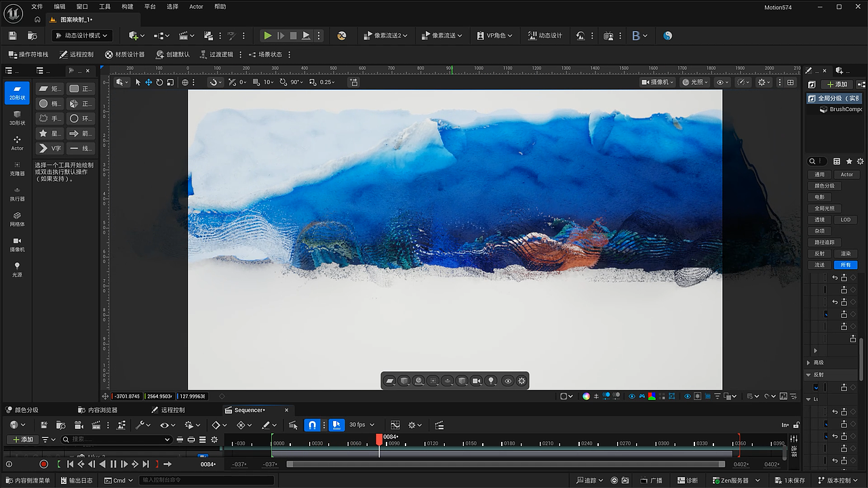Viewport: 868px width, 488px height.
Task: Click the red playhead marker at frame 0084
Action: coord(379,439)
